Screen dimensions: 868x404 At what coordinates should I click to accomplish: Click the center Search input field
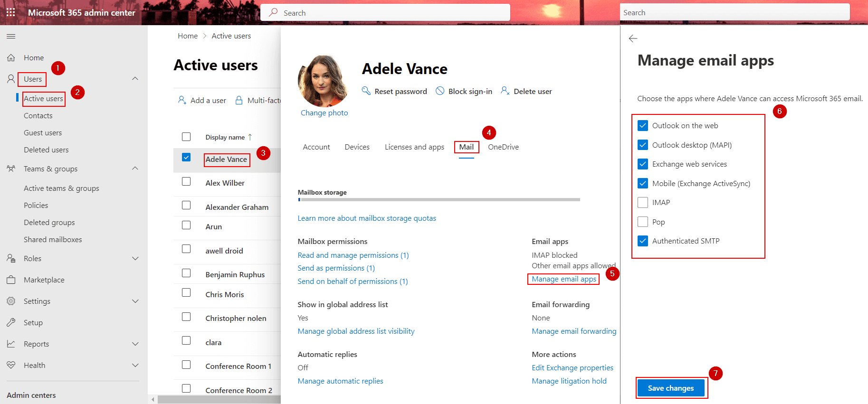coord(385,13)
